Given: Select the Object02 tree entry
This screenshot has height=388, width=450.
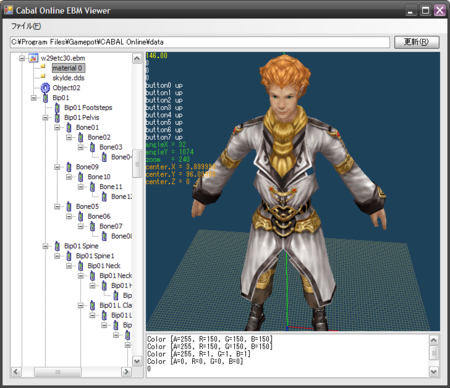Looking at the screenshot, I should click(x=66, y=88).
